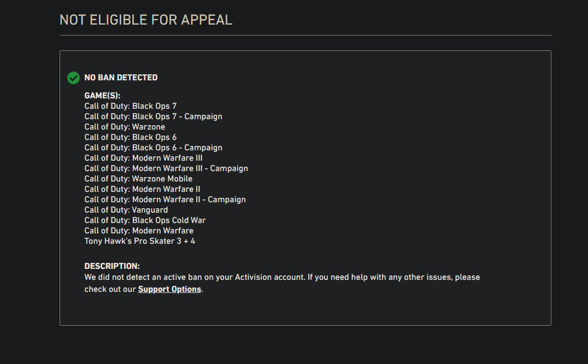
Task: Click the NO BAN DETECTED status label
Action: tap(121, 78)
